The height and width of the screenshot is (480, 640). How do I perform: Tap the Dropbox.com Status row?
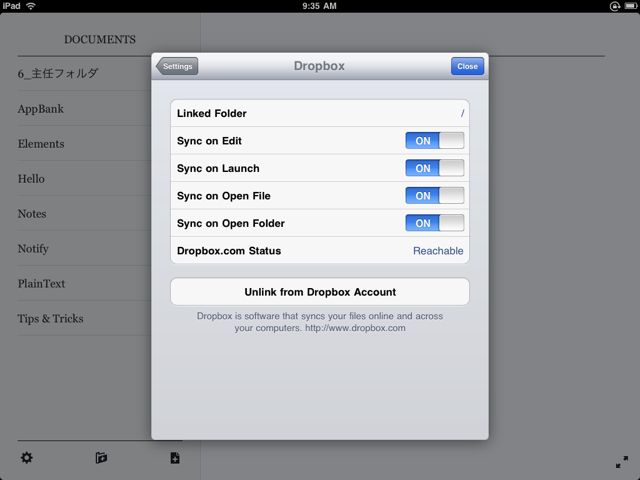320,251
